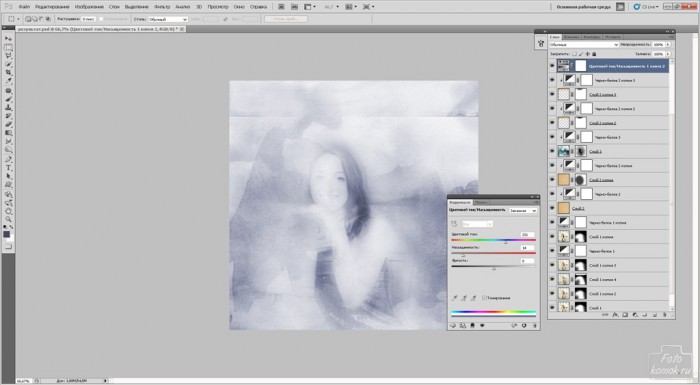Open the Стиль dropdown in options bar
Image resolution: width=700 pixels, height=385 pixels.
tap(167, 19)
